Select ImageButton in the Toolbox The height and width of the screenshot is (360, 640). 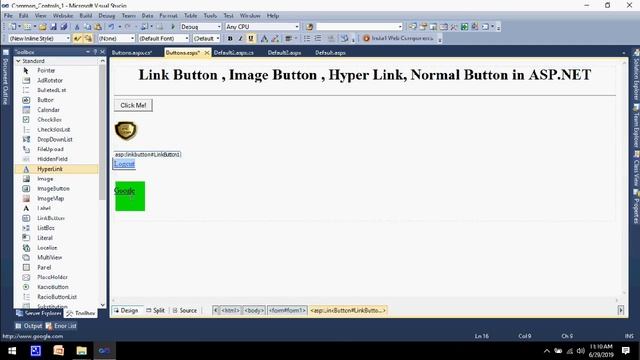(56, 189)
